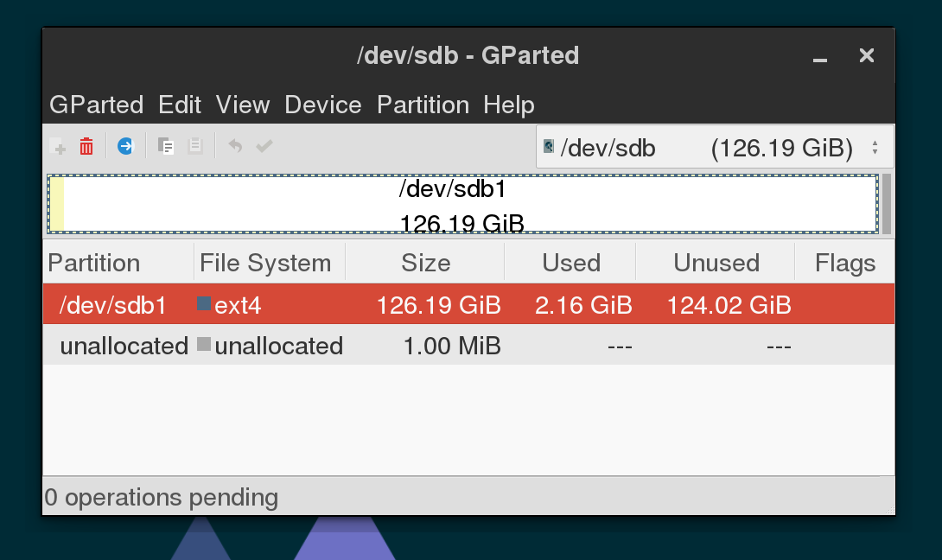The width and height of the screenshot is (942, 560).
Task: Click the yellow used-space strip in disk graphic
Action: pyautogui.click(x=56, y=204)
